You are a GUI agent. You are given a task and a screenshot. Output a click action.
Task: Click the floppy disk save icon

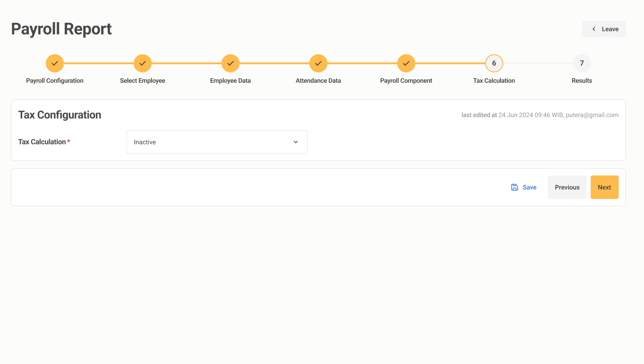pos(514,187)
